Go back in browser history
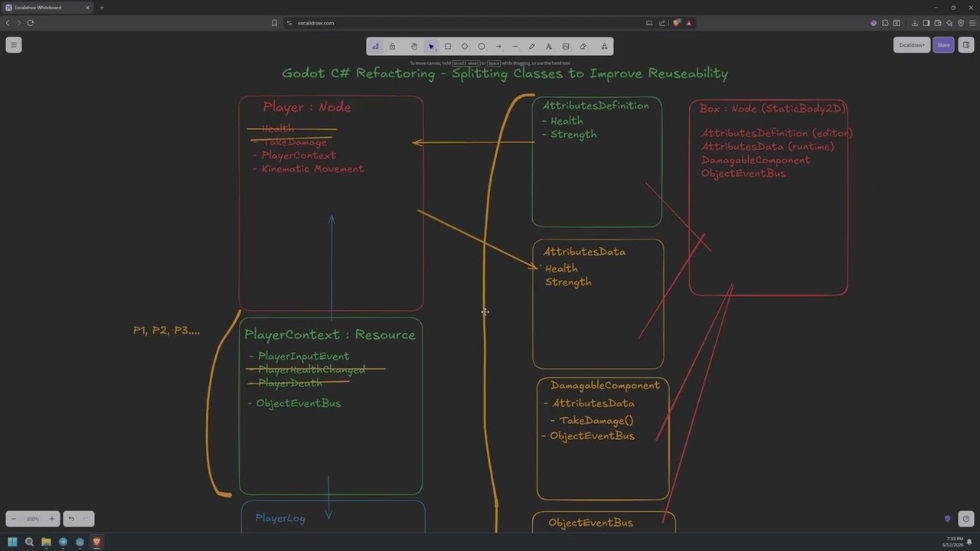Viewport: 980px width, 551px height. [x=8, y=23]
